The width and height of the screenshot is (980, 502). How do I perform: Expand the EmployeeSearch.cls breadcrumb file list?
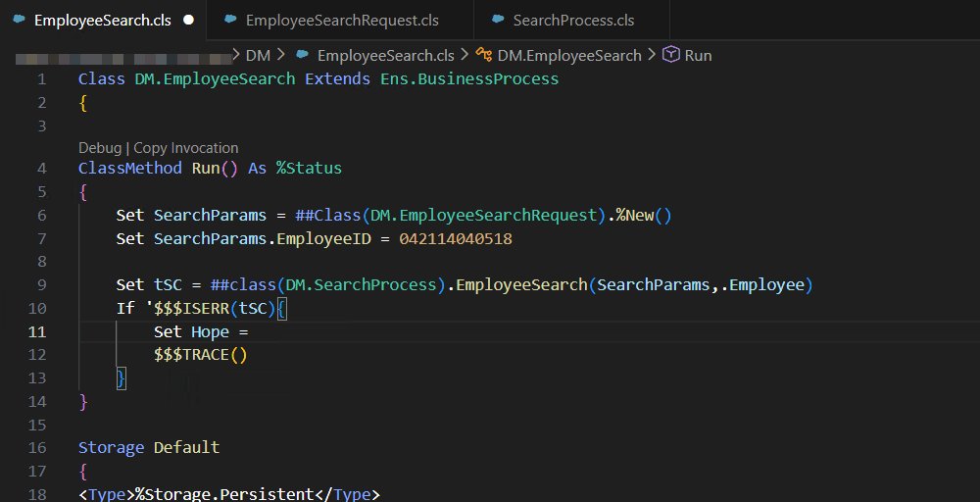(x=385, y=56)
